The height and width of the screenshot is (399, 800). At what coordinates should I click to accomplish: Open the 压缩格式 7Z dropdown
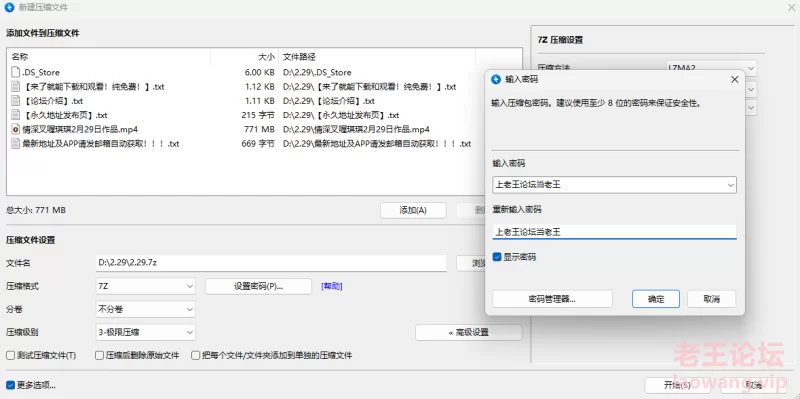click(145, 286)
